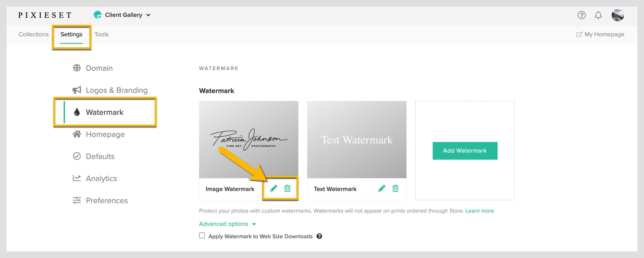The image size is (644, 258).
Task: Go to My Homepage link
Action: click(x=600, y=34)
